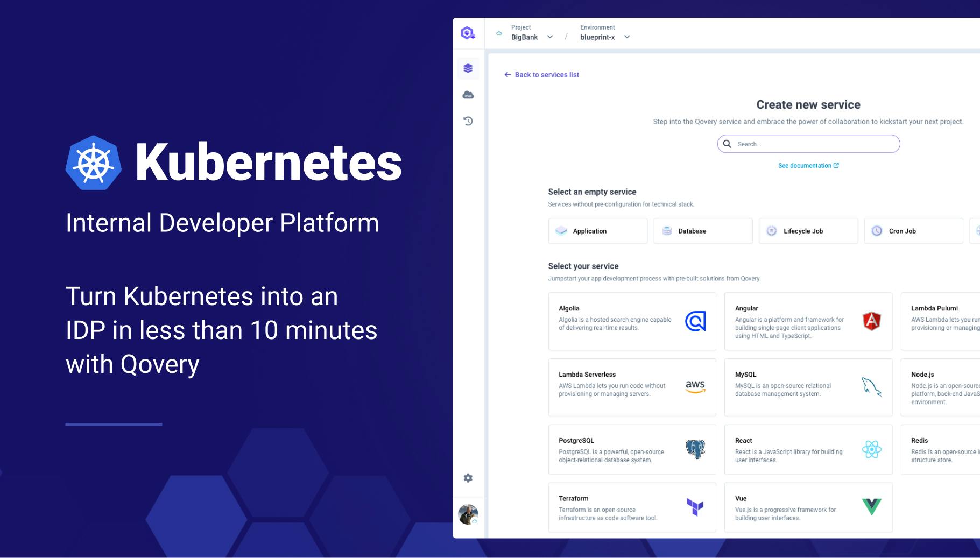Screen dimensions: 980x558
Task: Open the cloud icon next to Project
Action: pyautogui.click(x=499, y=33)
